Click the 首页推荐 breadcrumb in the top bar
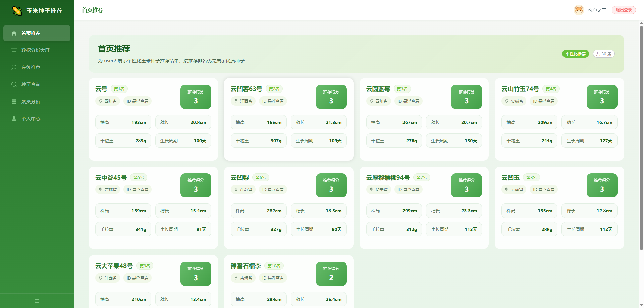 [x=93, y=10]
